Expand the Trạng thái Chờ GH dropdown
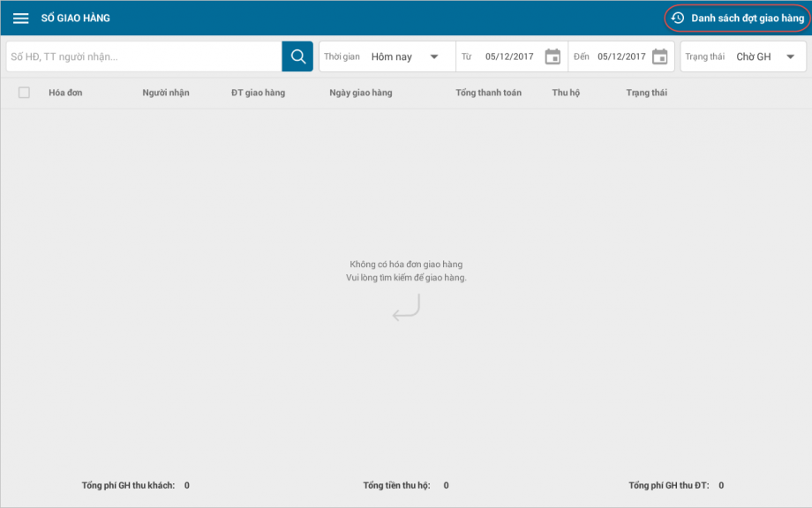812x508 pixels. pyautogui.click(x=743, y=56)
